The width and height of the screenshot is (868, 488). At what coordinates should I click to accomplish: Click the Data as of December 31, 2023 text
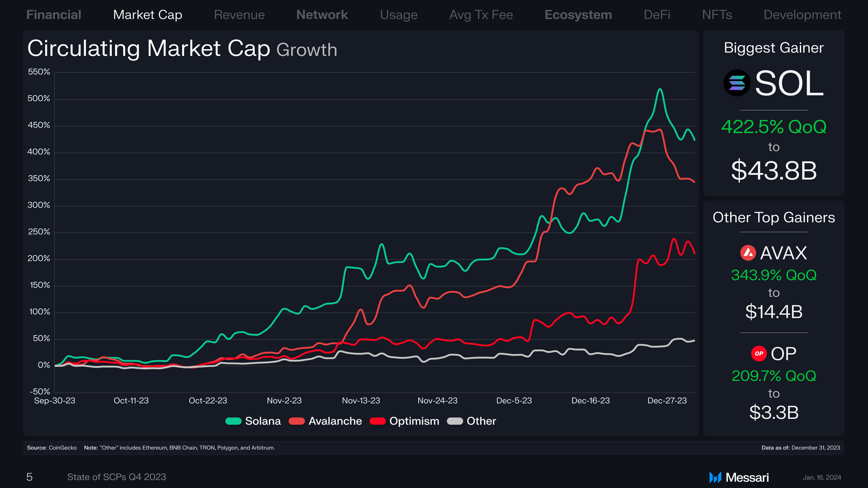[801, 448]
